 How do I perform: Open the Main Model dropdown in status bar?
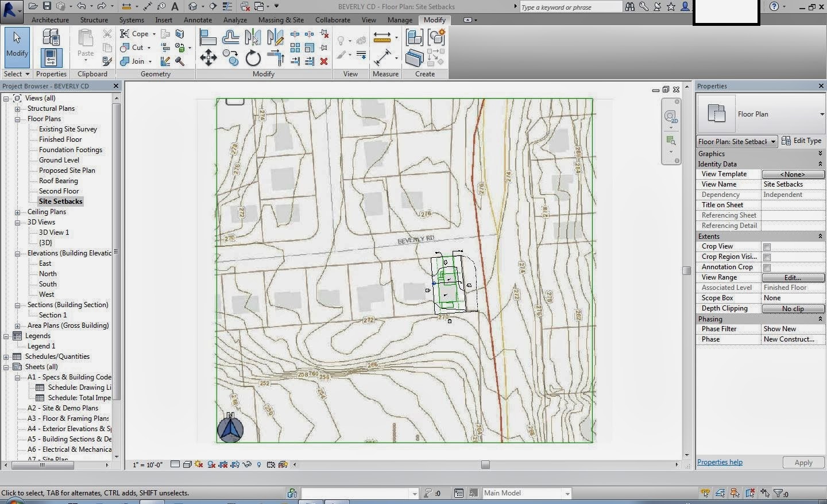pos(567,493)
